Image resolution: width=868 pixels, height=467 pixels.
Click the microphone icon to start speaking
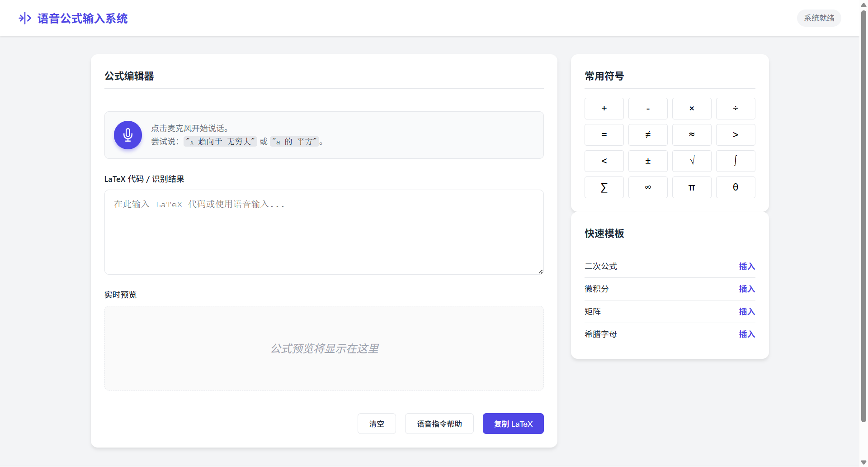point(128,135)
